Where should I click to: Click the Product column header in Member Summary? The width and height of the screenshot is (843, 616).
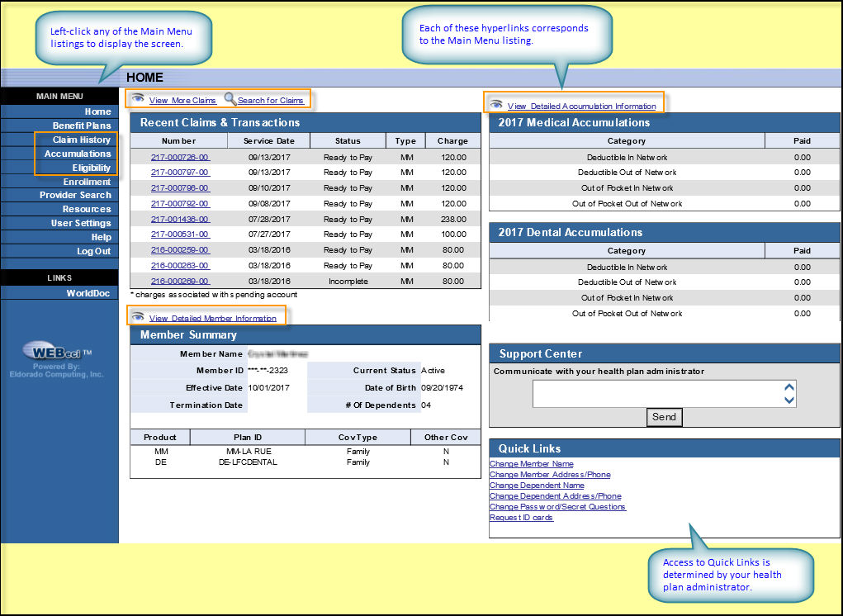pos(159,438)
